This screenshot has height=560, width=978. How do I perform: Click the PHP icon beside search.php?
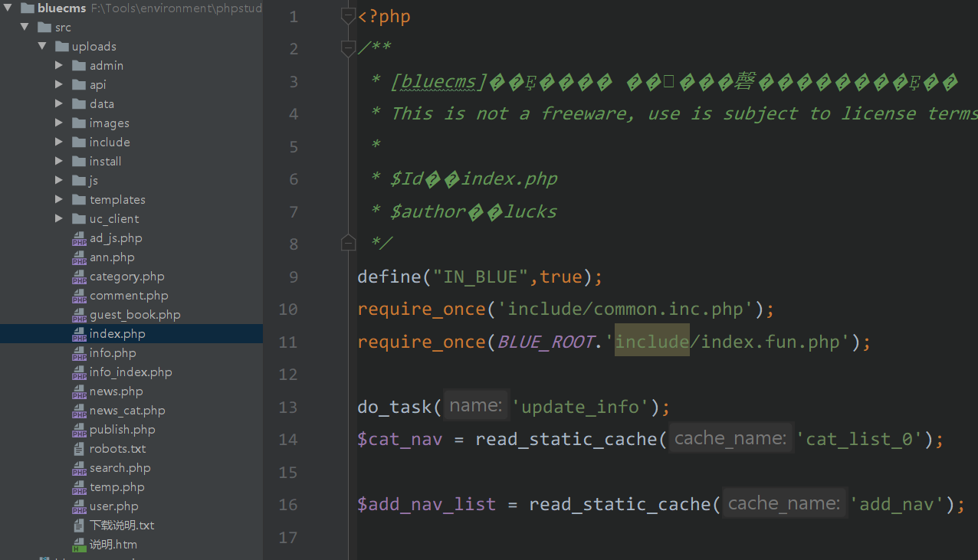(x=79, y=468)
